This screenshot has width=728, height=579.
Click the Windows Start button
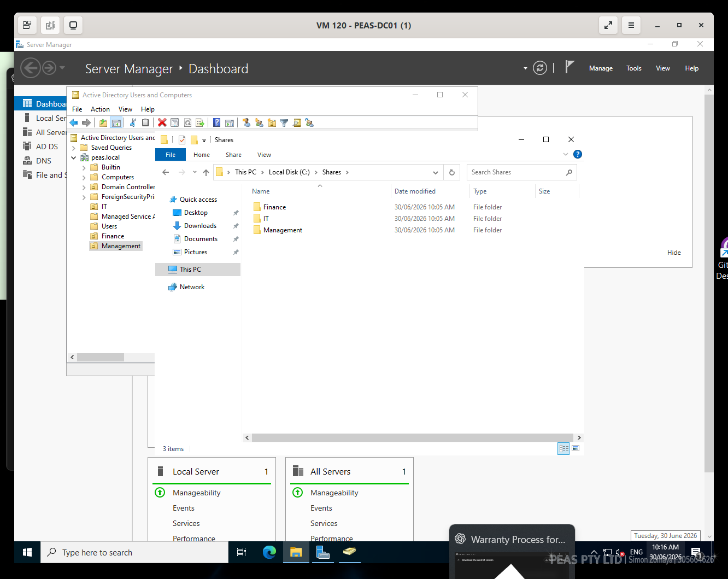(27, 552)
